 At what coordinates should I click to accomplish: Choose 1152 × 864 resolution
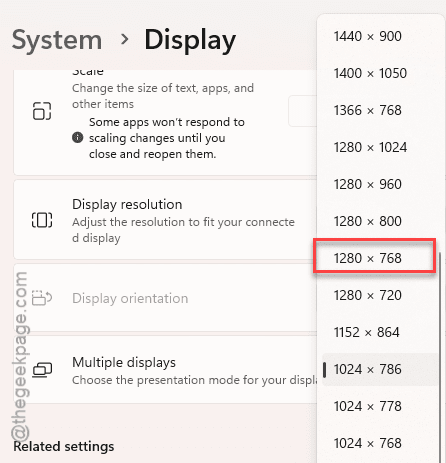coord(375,332)
